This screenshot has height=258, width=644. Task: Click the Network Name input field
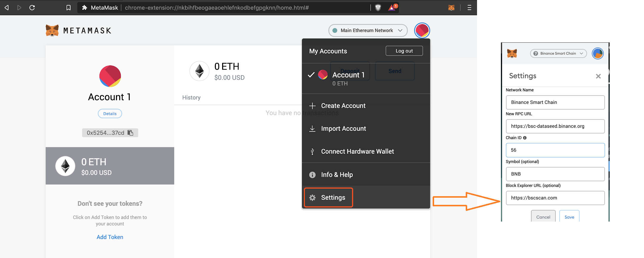coord(555,102)
